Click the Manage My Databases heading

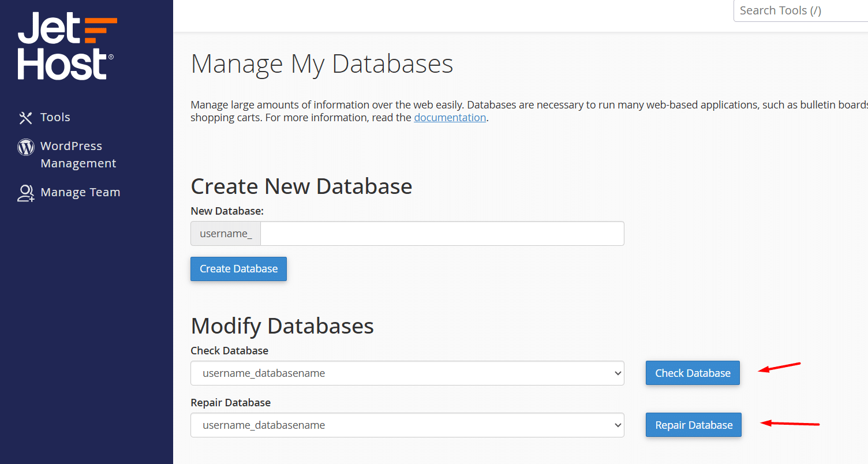click(x=322, y=64)
